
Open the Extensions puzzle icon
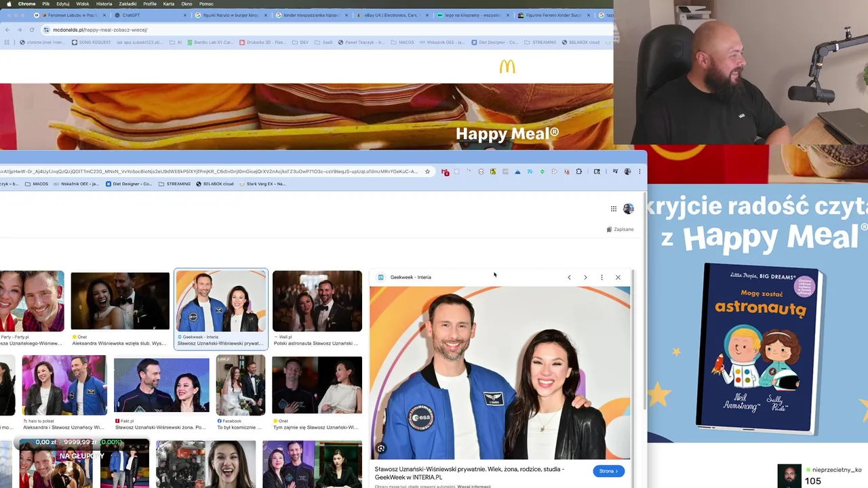(578, 171)
